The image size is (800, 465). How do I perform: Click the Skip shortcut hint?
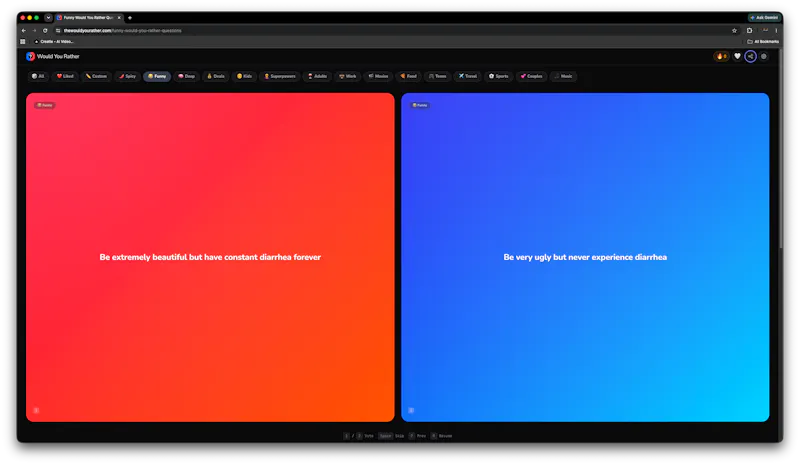point(391,436)
